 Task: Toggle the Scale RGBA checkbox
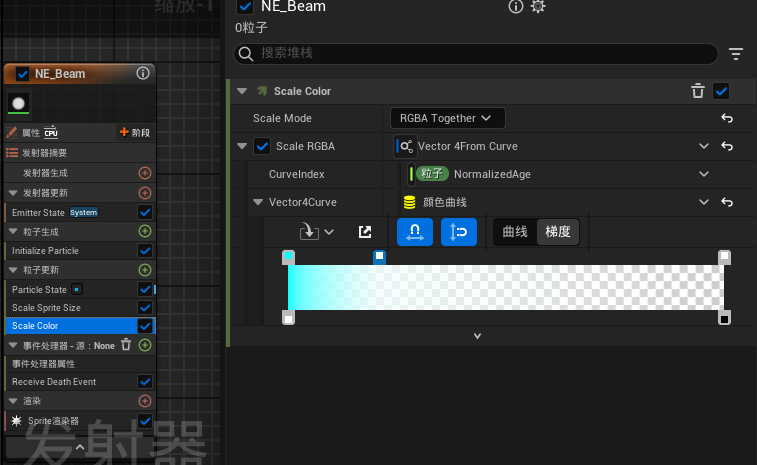coord(262,146)
